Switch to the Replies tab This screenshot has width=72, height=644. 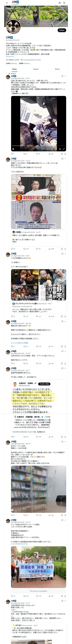tap(36, 69)
